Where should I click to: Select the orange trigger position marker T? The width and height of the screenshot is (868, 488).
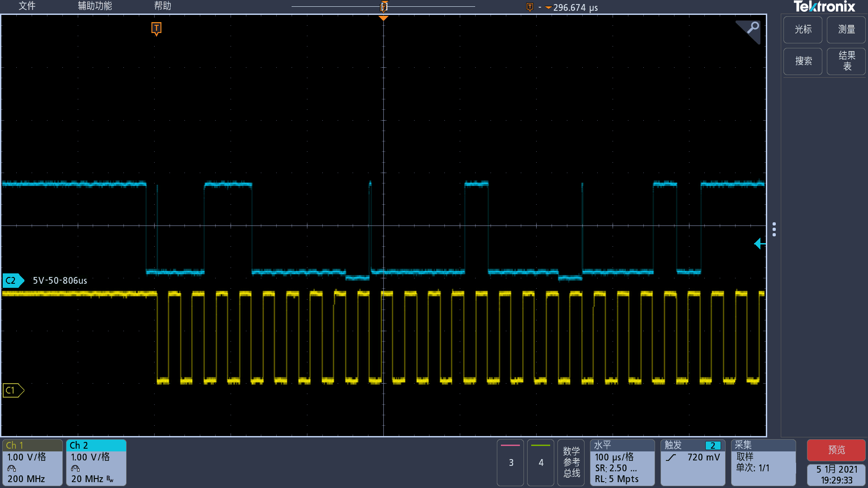156,28
